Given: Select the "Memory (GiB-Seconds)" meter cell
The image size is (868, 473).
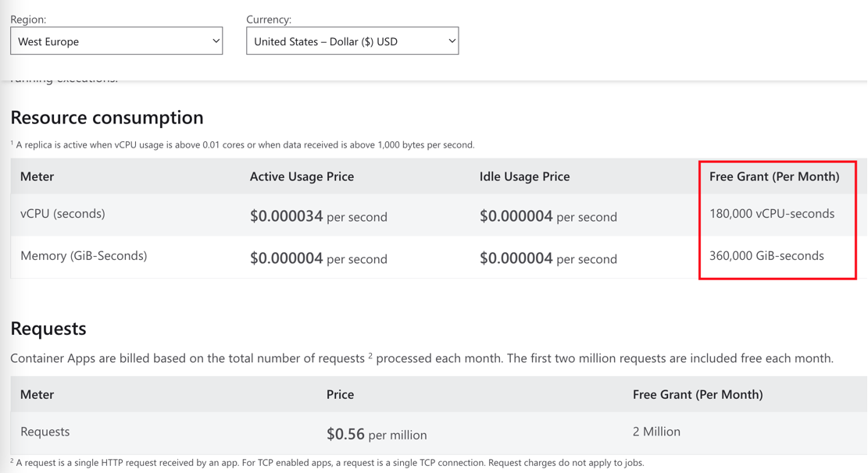Looking at the screenshot, I should coord(84,255).
